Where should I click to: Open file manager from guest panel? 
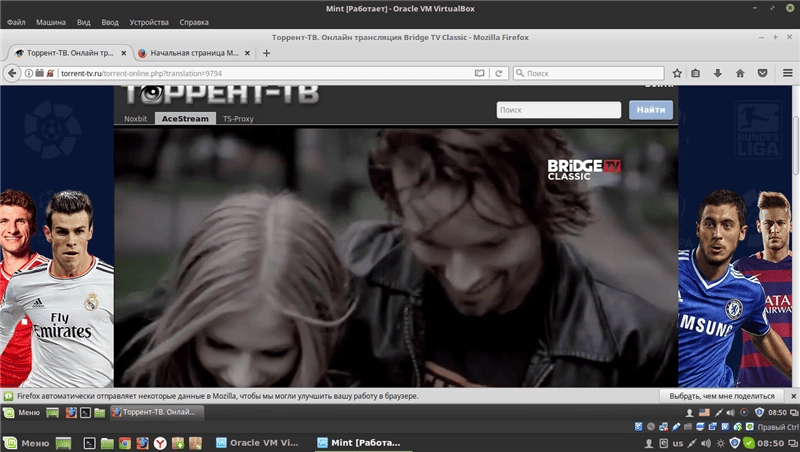coord(99,412)
